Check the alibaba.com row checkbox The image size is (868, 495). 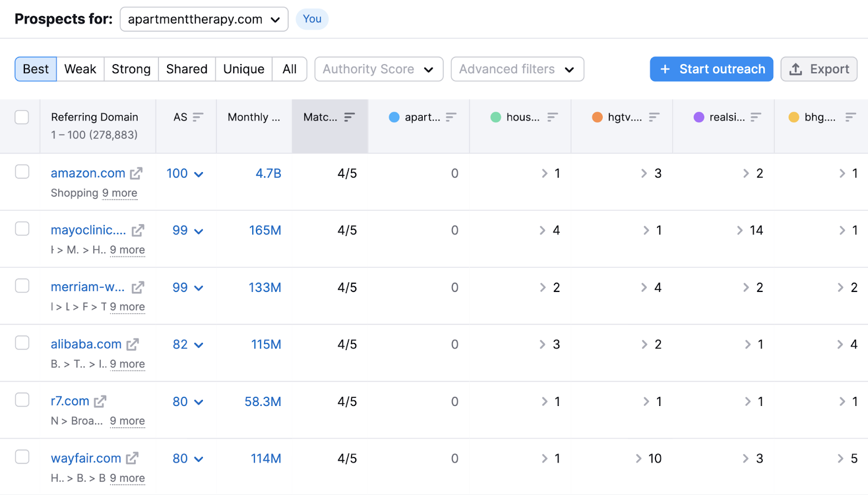coord(22,342)
